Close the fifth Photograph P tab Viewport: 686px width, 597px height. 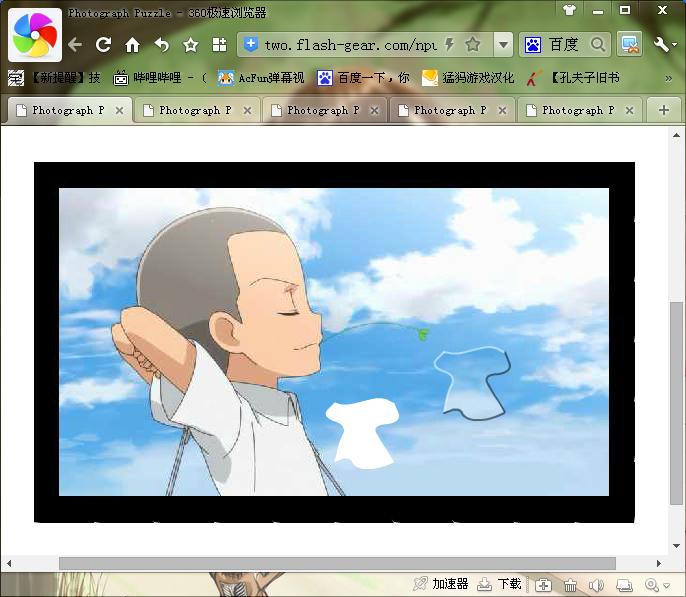coord(630,111)
